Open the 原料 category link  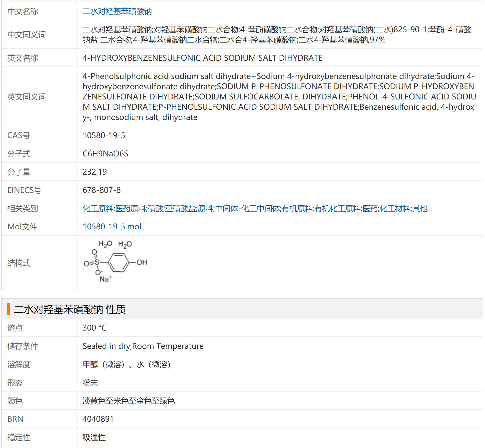pyautogui.click(x=205, y=208)
